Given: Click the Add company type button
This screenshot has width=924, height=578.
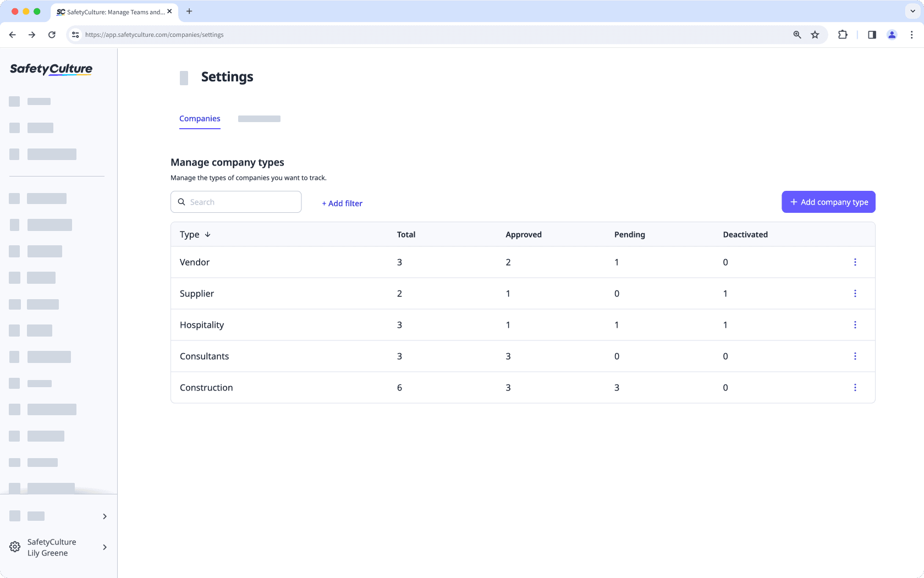Looking at the screenshot, I should pos(828,202).
